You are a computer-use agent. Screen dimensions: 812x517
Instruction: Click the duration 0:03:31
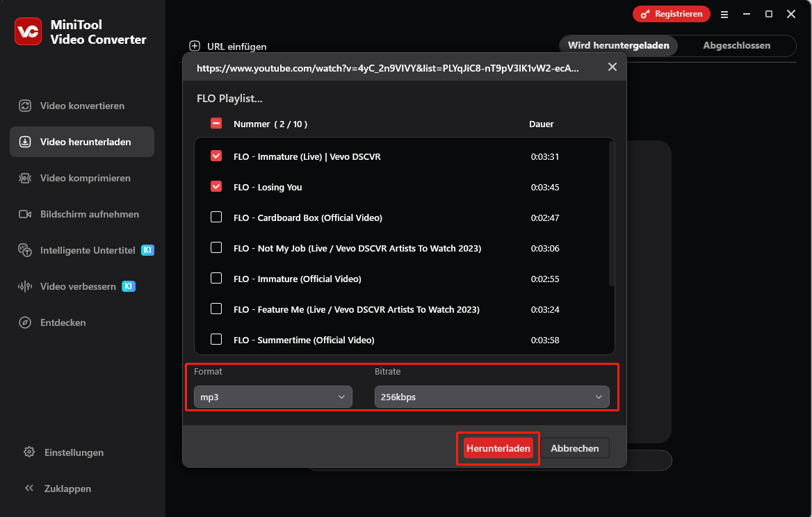[x=545, y=157]
